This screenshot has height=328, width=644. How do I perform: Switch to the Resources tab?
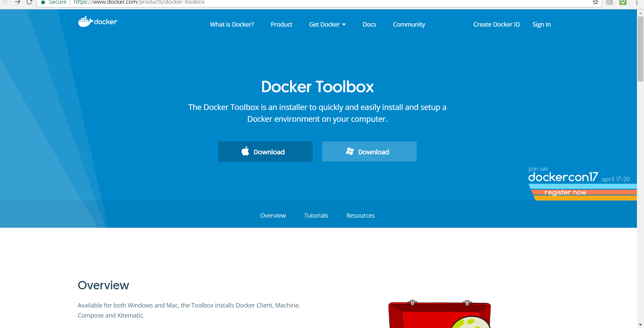click(360, 216)
